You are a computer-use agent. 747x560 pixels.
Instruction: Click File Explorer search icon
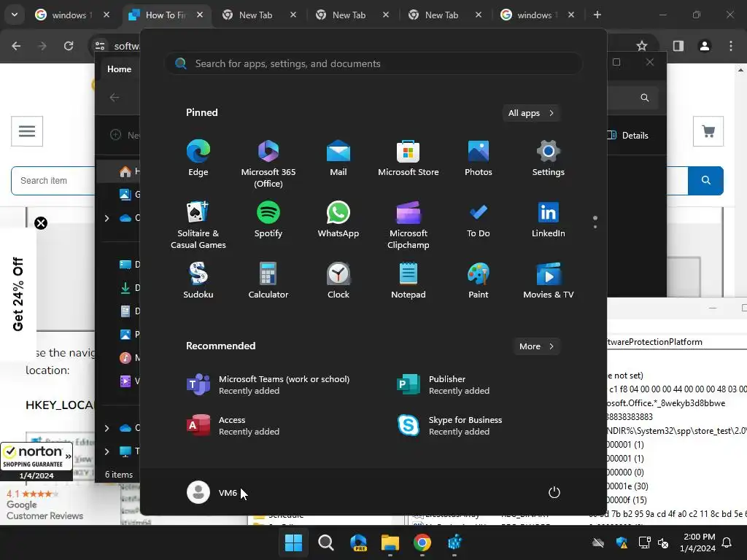[x=645, y=98]
